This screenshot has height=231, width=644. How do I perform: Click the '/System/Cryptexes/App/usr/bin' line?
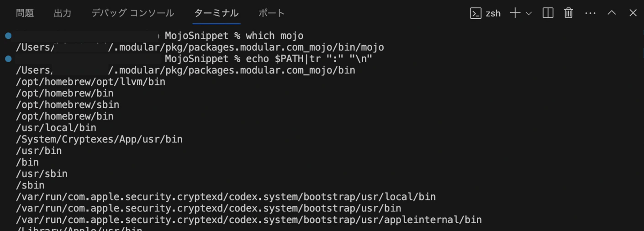coord(99,139)
